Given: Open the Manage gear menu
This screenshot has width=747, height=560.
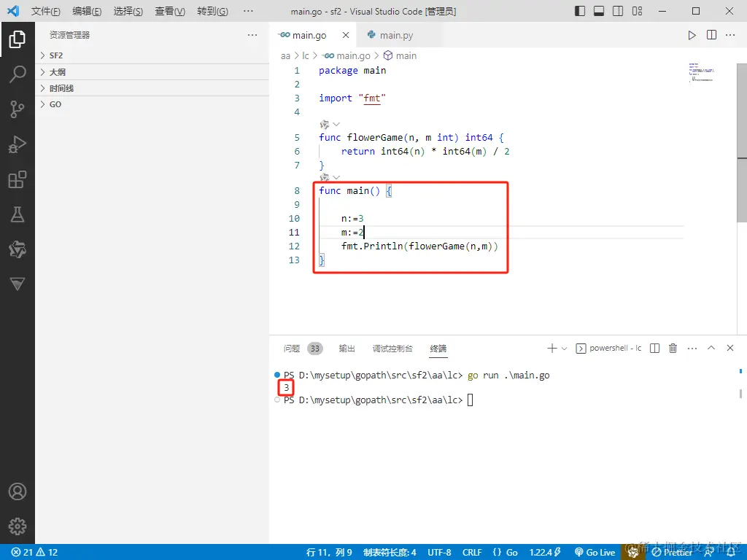Looking at the screenshot, I should [x=18, y=526].
